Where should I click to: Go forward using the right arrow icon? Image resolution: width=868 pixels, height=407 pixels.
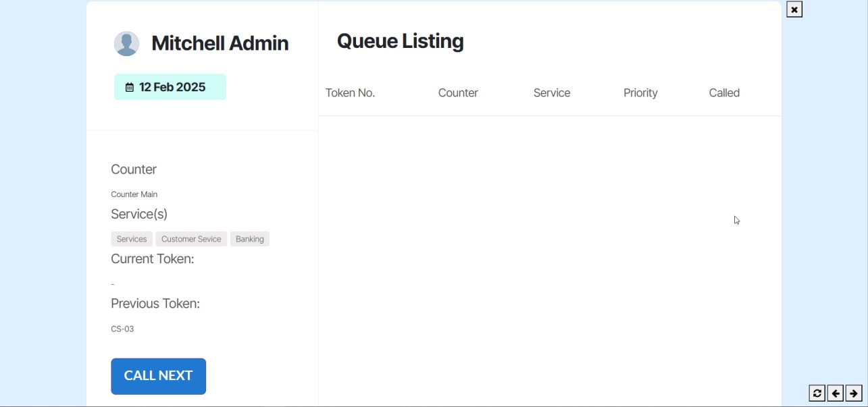click(x=854, y=393)
